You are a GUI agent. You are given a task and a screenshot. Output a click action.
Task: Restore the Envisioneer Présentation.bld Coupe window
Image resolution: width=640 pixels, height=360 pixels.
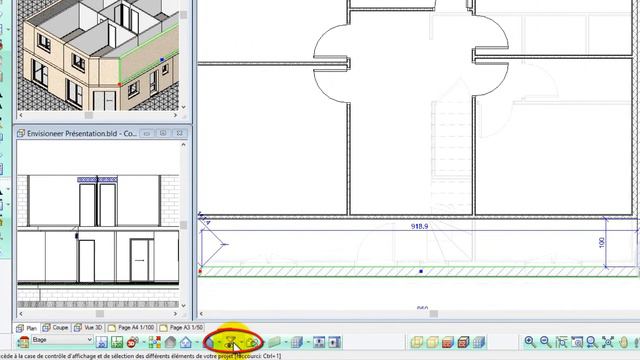pos(163,133)
